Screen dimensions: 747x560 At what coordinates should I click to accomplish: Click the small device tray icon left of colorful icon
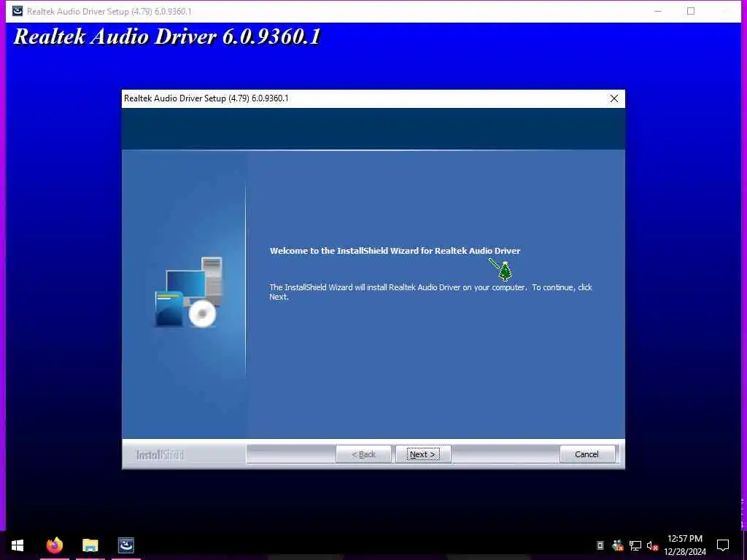click(600, 545)
